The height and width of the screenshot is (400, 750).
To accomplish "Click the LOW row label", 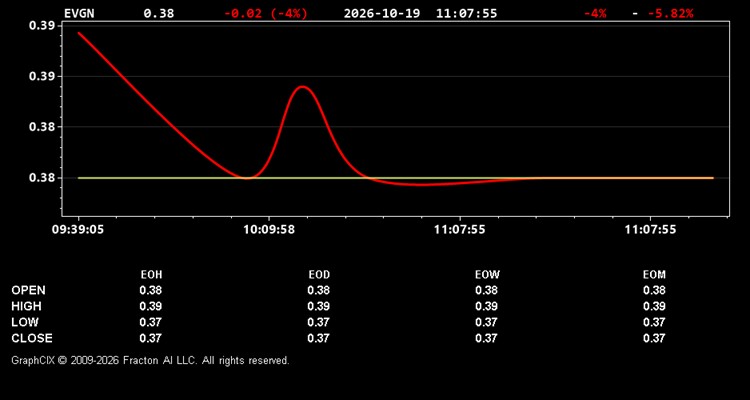I will click(25, 322).
